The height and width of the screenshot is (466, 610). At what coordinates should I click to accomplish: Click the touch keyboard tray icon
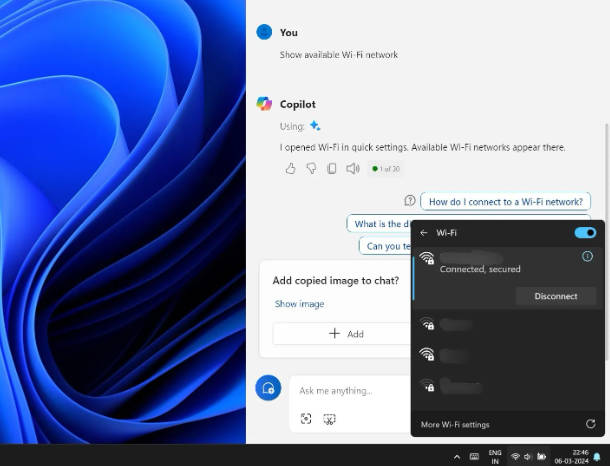[474, 457]
